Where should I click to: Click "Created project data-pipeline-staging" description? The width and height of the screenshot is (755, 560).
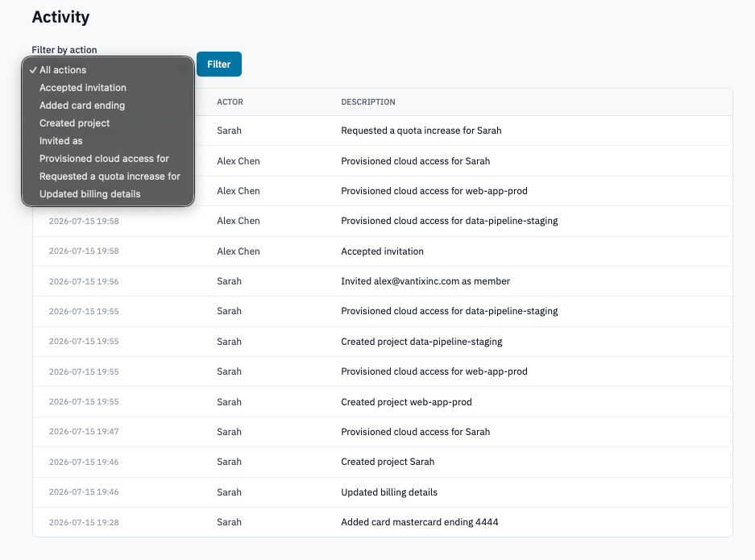click(421, 342)
